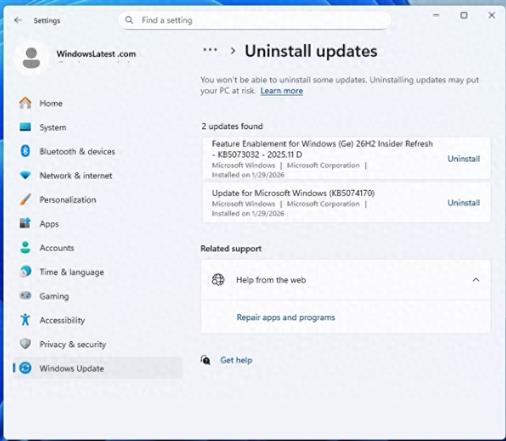Image resolution: width=506 pixels, height=441 pixels.
Task: Click the Network wifi icon
Action: coord(25,175)
